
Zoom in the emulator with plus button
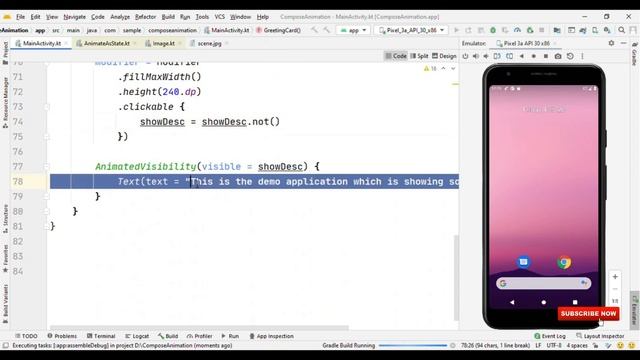tap(615, 277)
